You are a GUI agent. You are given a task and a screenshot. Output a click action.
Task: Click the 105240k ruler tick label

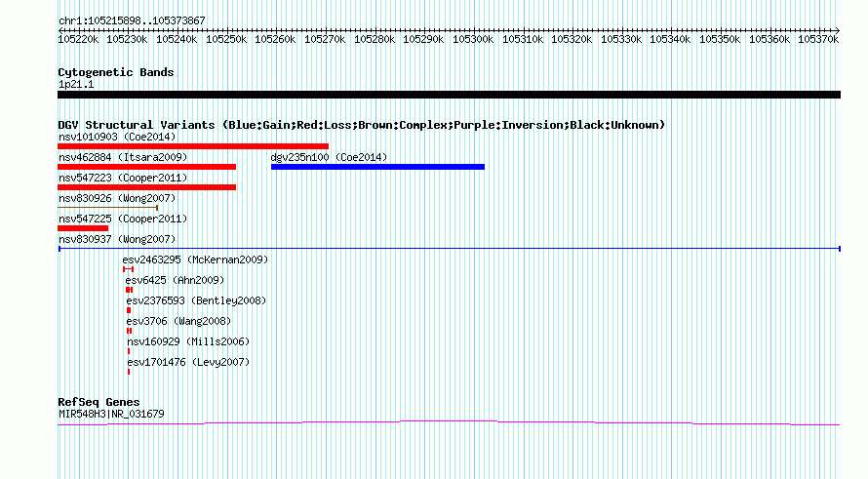click(177, 39)
